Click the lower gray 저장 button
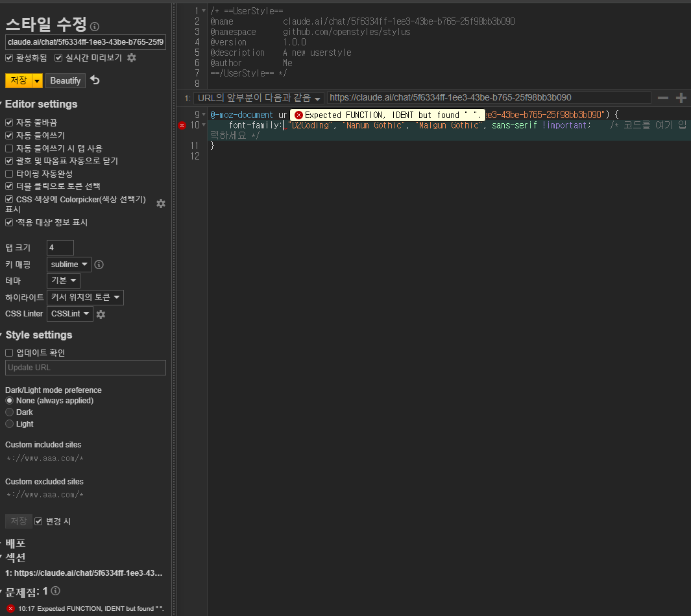The image size is (691, 616). (x=19, y=521)
